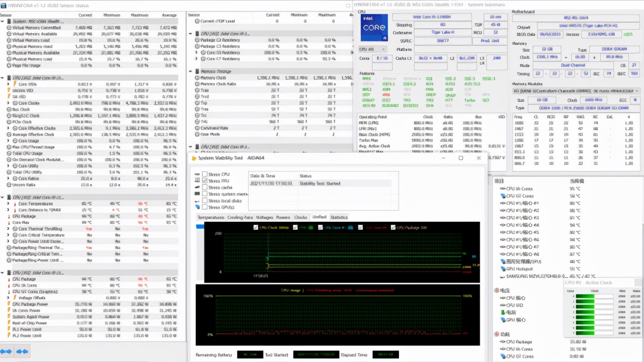Click the Elapsed Time display field
The width and height of the screenshot is (644, 362).
[385, 354]
